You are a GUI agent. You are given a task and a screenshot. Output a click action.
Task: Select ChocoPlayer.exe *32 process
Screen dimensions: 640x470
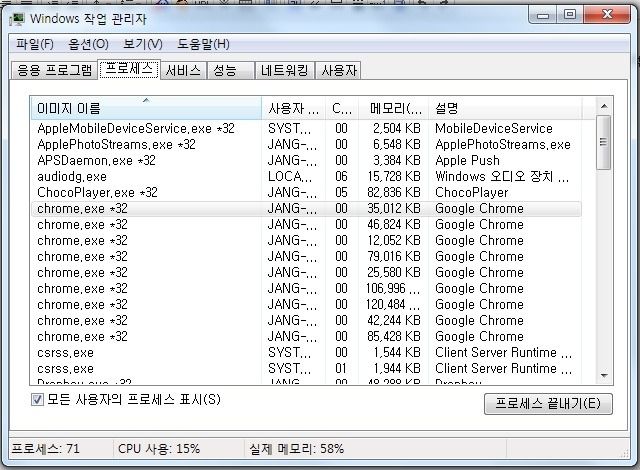[x=306, y=193]
